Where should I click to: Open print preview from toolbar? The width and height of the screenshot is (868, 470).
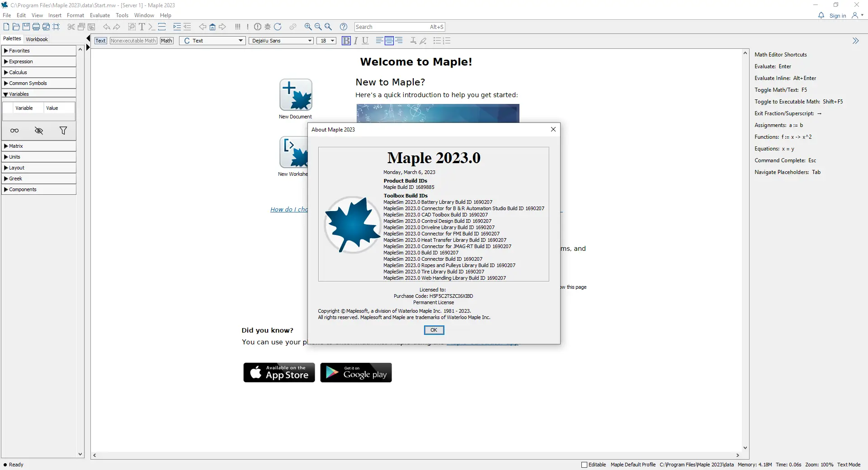[46, 27]
